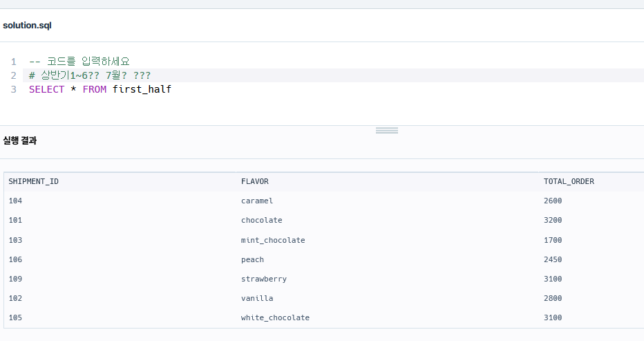Click the TOTAL_ORDER column header
The image size is (644, 341).
(569, 181)
